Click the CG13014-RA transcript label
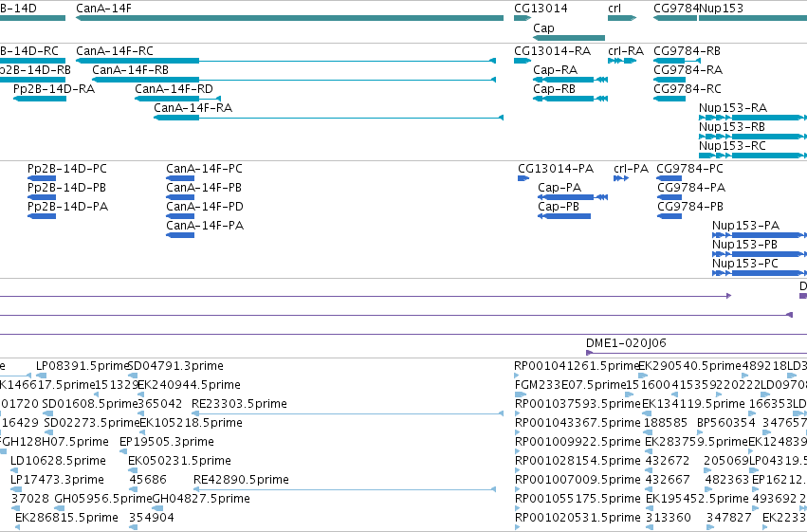The width and height of the screenshot is (807, 532). point(552,51)
